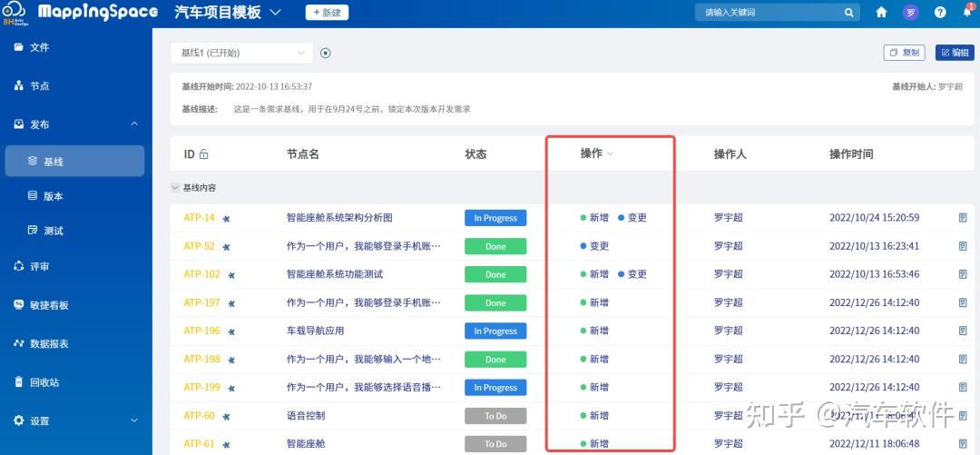Viewport: 980px width, 455px height.
Task: Open the ATP-196 link
Action: [201, 331]
